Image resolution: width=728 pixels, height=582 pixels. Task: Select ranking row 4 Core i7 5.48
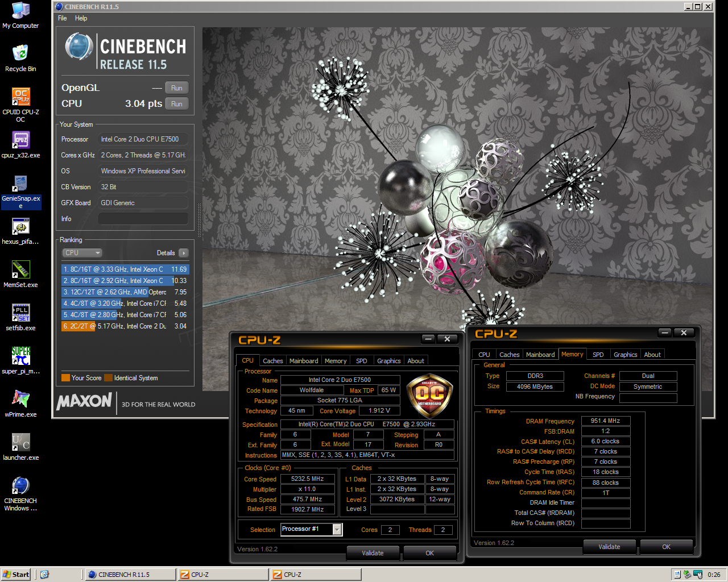point(125,304)
